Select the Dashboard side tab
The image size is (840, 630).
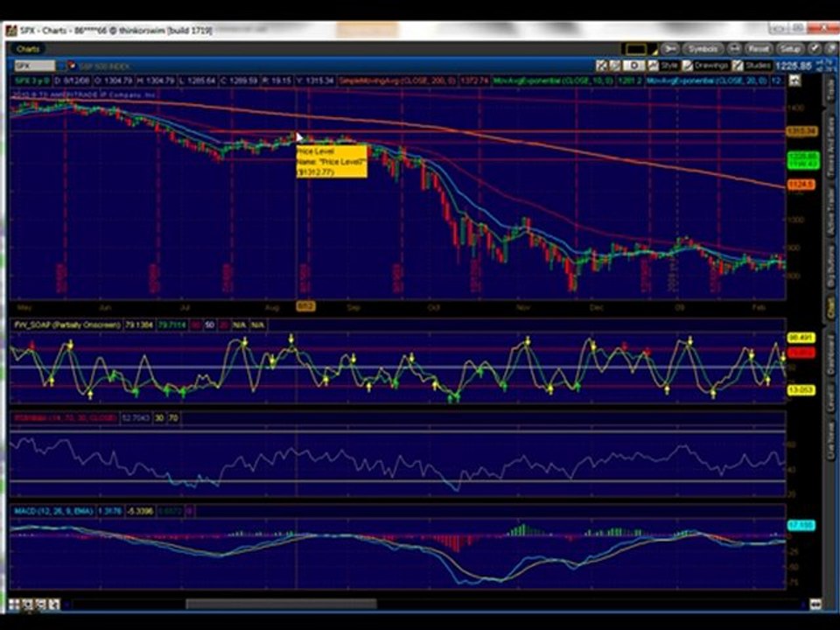click(x=831, y=354)
